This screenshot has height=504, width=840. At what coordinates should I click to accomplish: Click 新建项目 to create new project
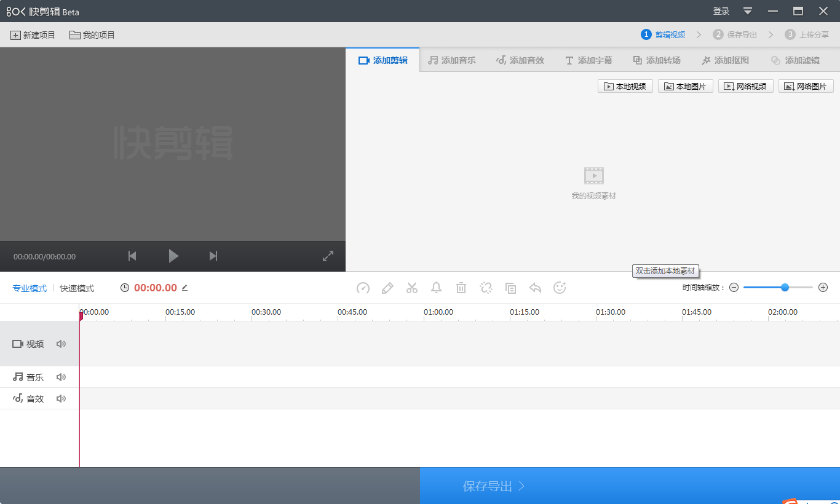pos(33,35)
